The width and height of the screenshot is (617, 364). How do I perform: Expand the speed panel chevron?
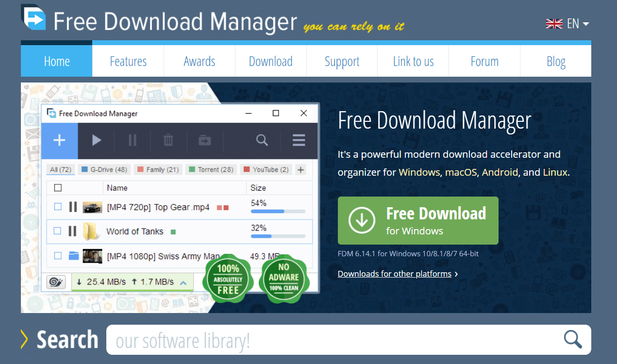click(x=183, y=282)
